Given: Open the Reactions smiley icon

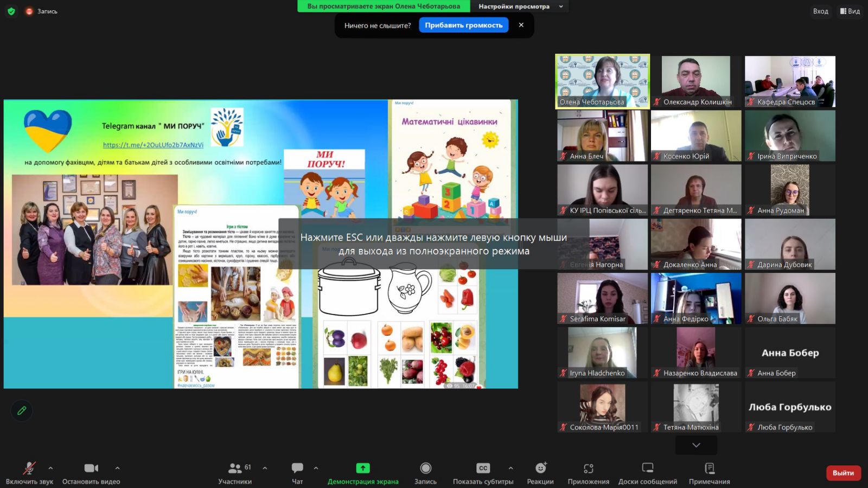Looking at the screenshot, I should (x=540, y=468).
